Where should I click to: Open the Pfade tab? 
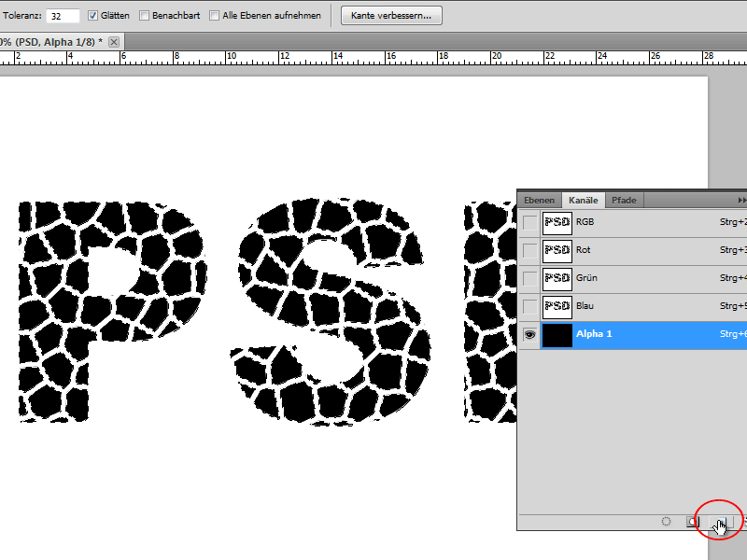coord(624,200)
